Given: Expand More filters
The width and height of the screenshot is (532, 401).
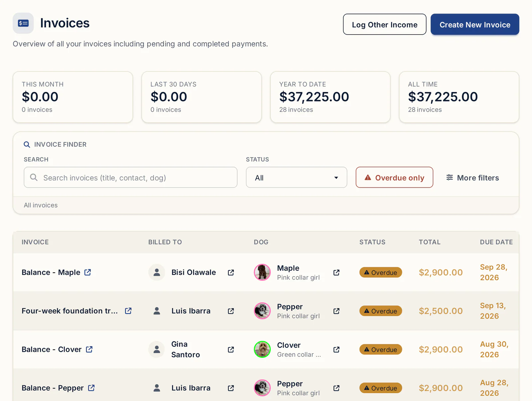Looking at the screenshot, I should pyautogui.click(x=472, y=178).
